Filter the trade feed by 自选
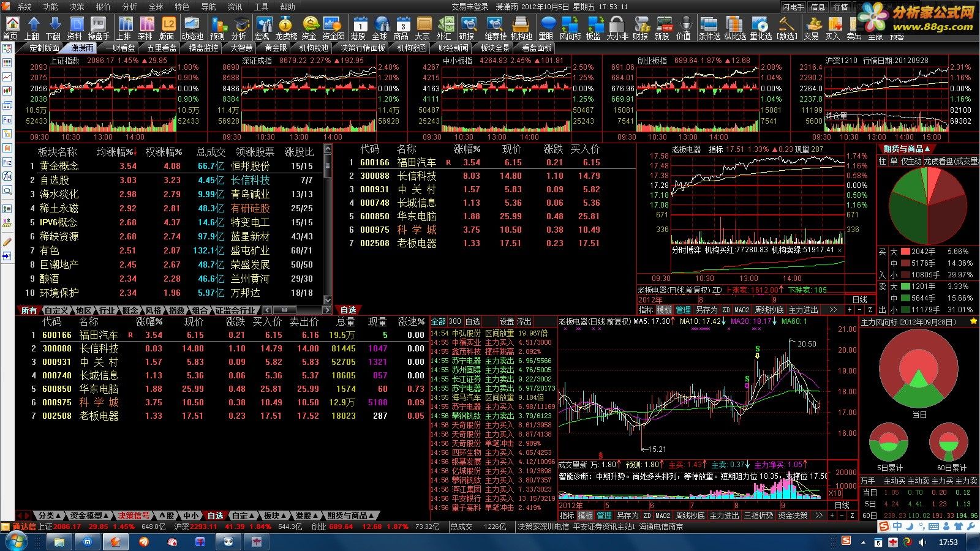The image size is (980, 551). coord(472,321)
